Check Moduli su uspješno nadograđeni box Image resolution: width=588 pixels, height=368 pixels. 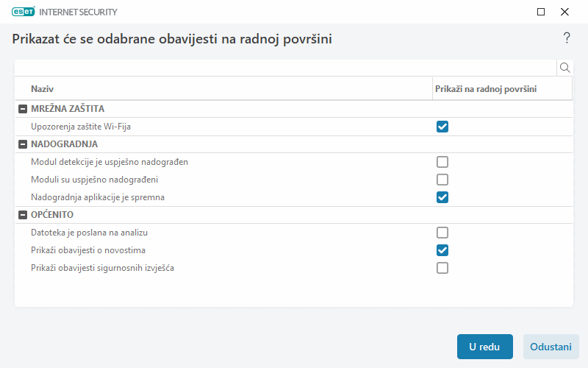(x=442, y=180)
